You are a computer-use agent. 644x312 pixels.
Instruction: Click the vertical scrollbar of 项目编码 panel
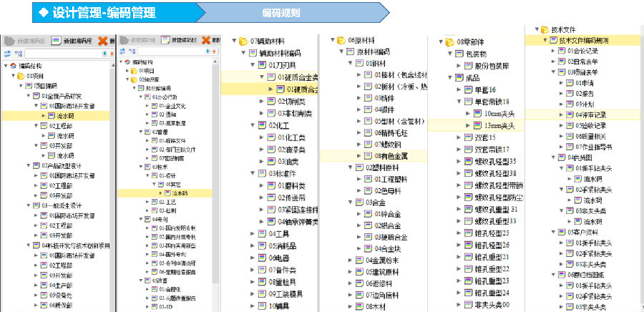pyautogui.click(x=113, y=185)
